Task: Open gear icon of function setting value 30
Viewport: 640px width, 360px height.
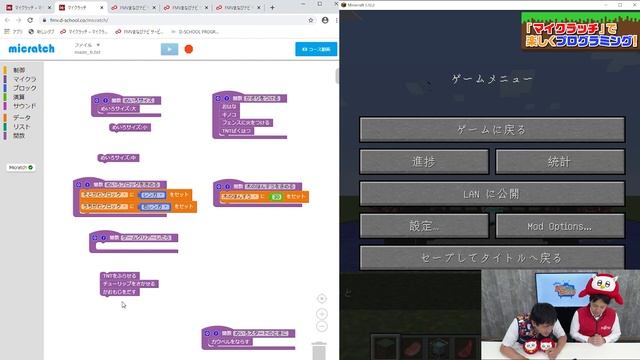Action: 219,186
